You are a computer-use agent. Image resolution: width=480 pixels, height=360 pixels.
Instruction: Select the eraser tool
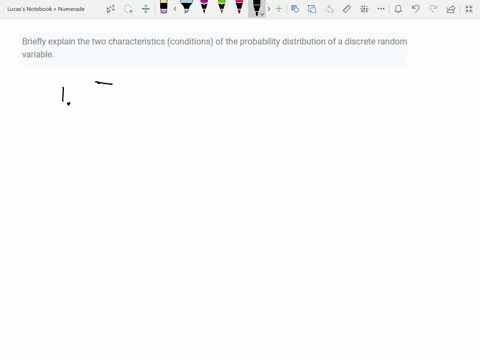[164, 7]
